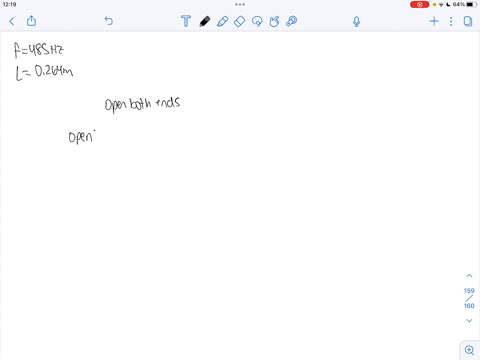Select the black Pen tool
The width and height of the screenshot is (480, 360).
tap(205, 21)
